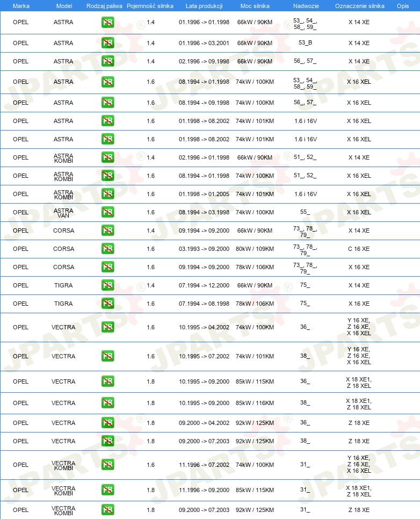Select '1.6 i 16V' in Astra Kombi row
The width and height of the screenshot is (420, 519).
pos(306,194)
